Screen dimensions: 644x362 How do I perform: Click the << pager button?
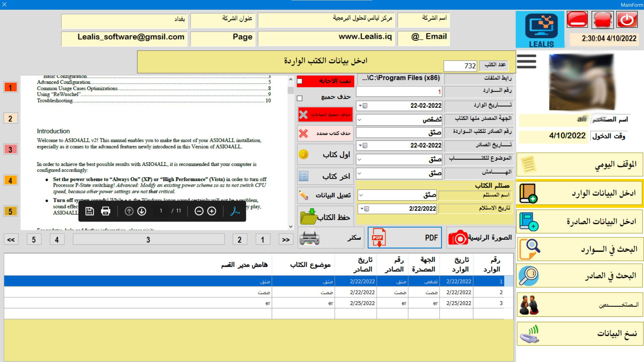(11, 239)
